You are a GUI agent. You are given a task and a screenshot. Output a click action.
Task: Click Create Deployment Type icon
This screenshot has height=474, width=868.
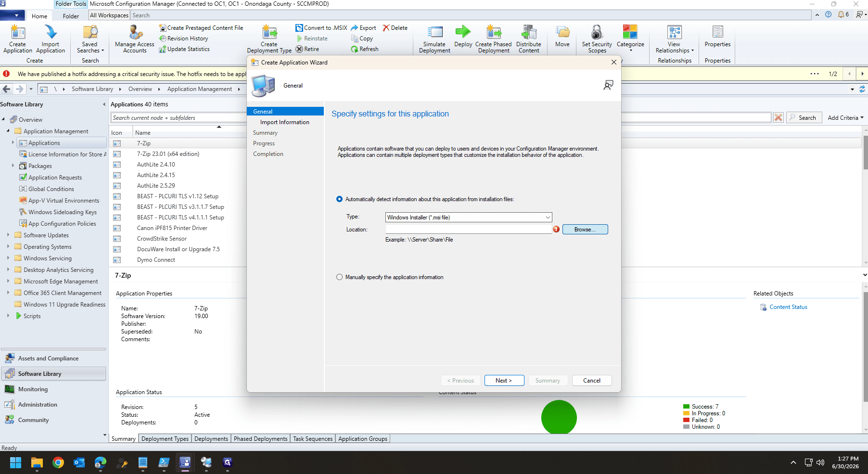click(269, 33)
